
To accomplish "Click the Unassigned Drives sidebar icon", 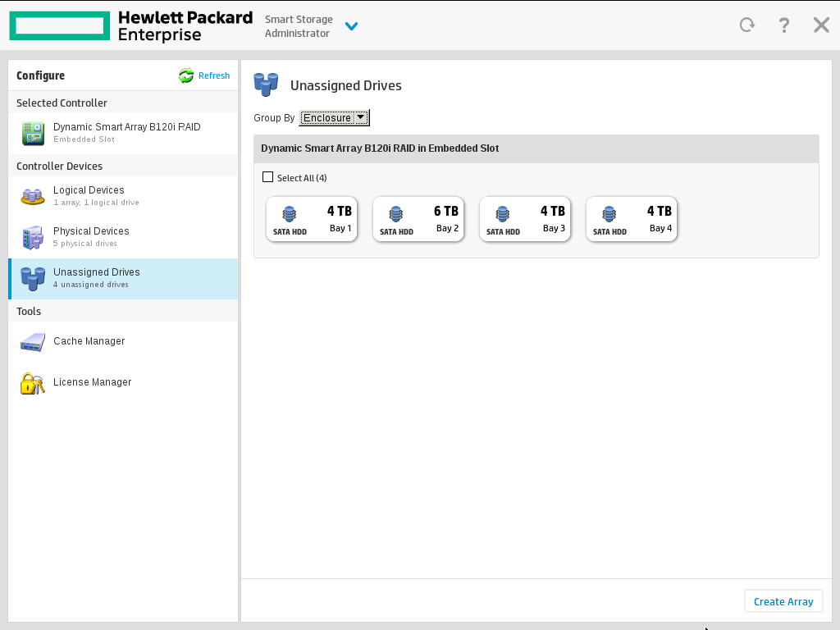I will 33,279.
